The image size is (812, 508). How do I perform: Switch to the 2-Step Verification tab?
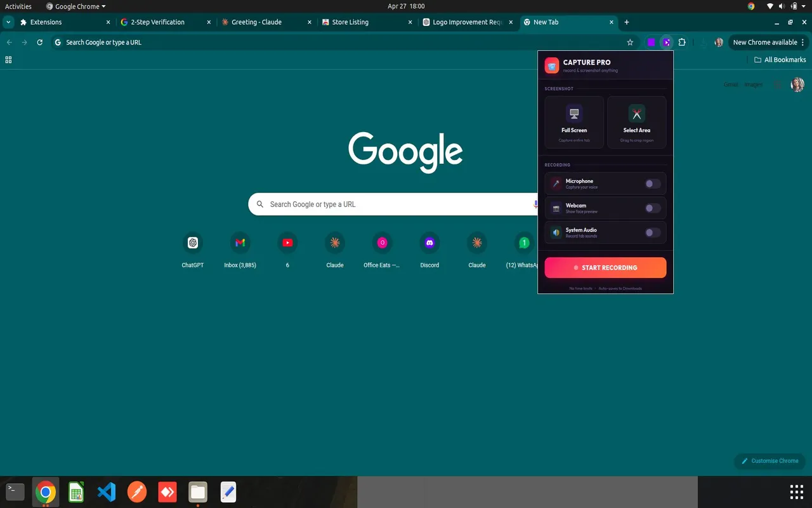(166, 22)
